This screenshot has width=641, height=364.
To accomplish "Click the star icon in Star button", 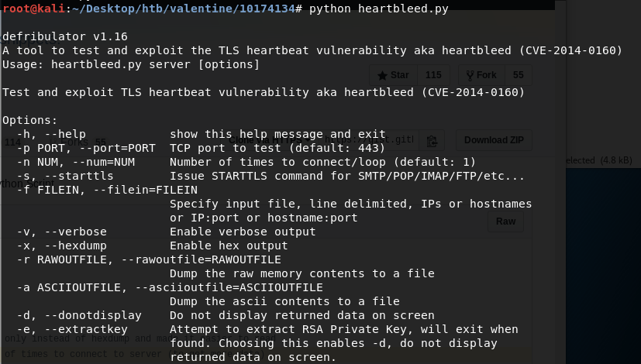I will tap(381, 75).
